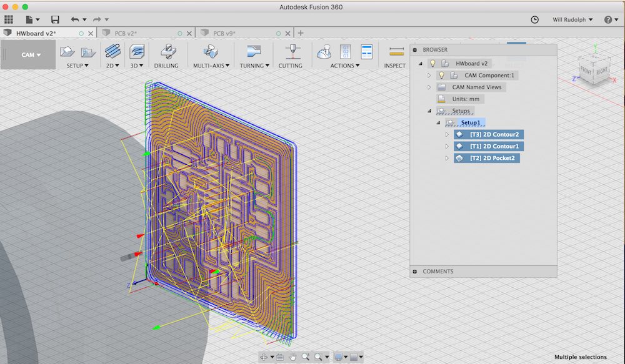The width and height of the screenshot is (625, 364).
Task: Open the MULTI-AXIS dropdown menu
Action: [x=211, y=66]
